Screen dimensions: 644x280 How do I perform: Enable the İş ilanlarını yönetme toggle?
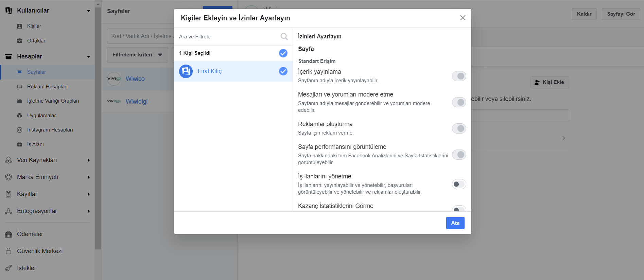click(x=459, y=184)
